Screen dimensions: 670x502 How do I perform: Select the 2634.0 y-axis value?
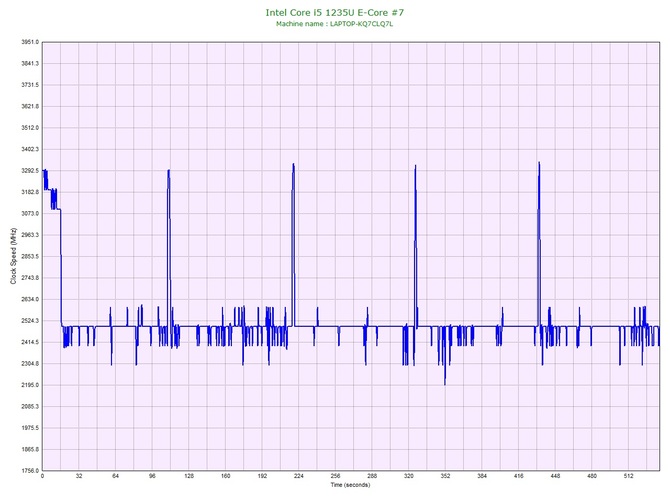coord(30,299)
